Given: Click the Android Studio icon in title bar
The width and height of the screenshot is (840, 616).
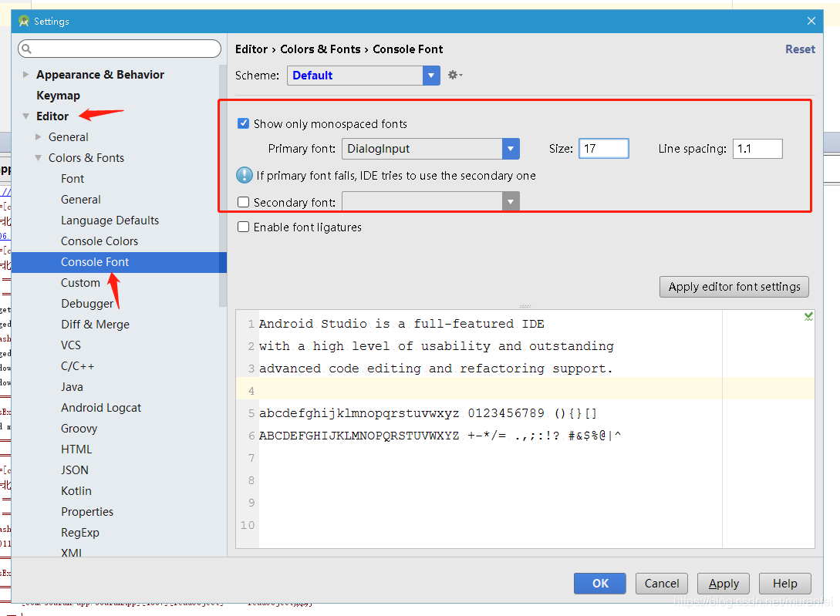Looking at the screenshot, I should (x=24, y=21).
